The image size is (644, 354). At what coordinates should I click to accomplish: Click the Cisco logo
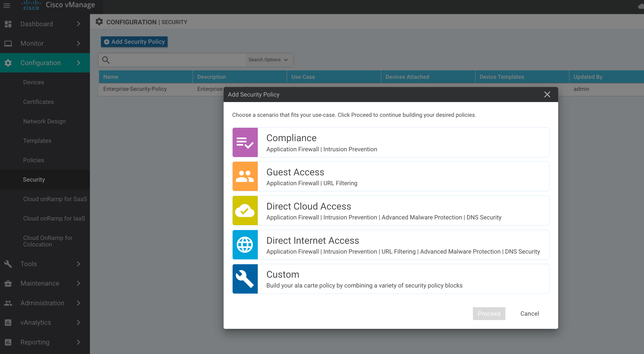point(31,5)
